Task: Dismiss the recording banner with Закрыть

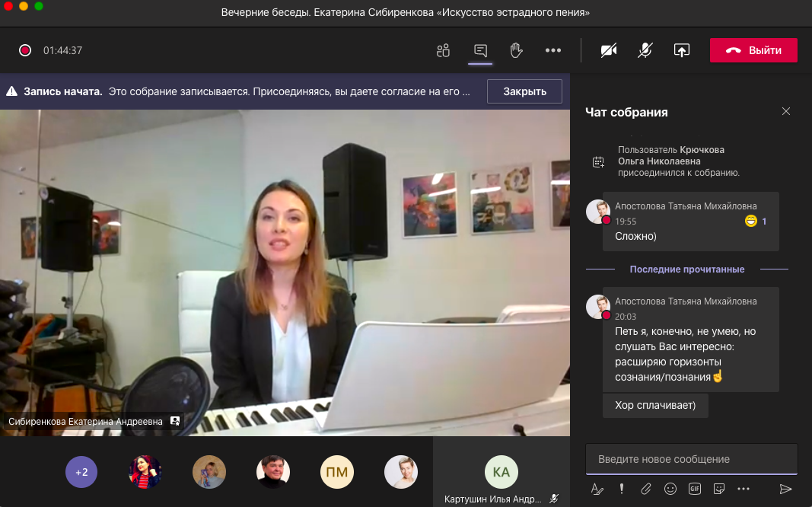Action: pyautogui.click(x=524, y=91)
